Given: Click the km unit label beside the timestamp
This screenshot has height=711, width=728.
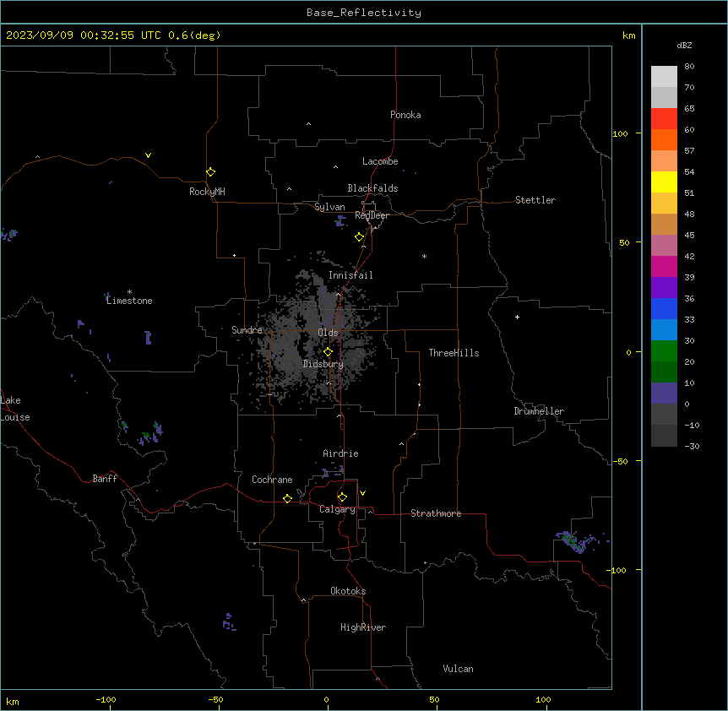Looking at the screenshot, I should (x=629, y=35).
